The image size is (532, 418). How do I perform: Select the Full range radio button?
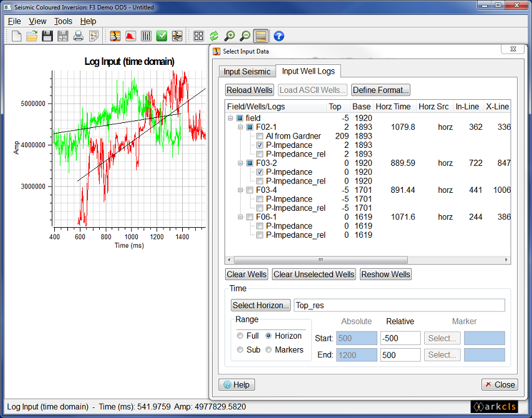pyautogui.click(x=240, y=336)
